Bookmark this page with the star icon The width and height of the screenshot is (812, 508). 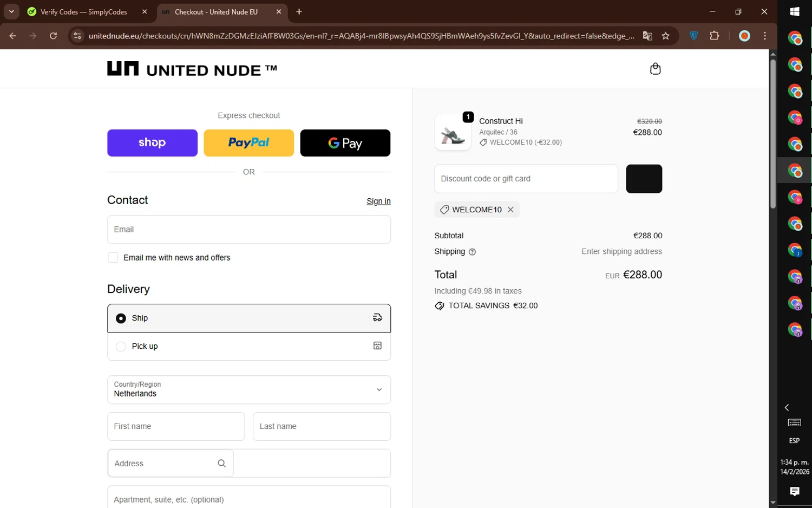[x=666, y=36]
